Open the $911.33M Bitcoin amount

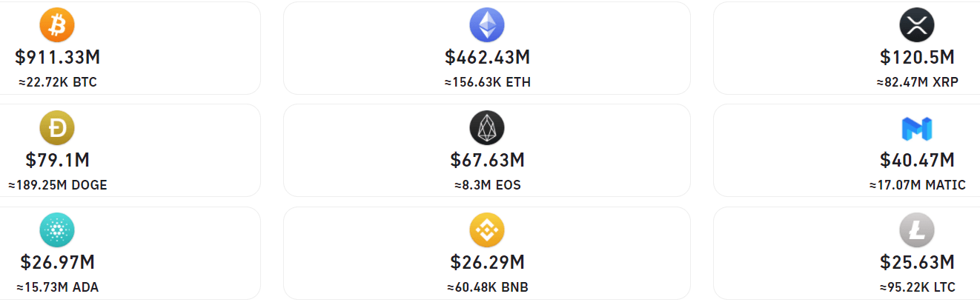[x=57, y=58]
